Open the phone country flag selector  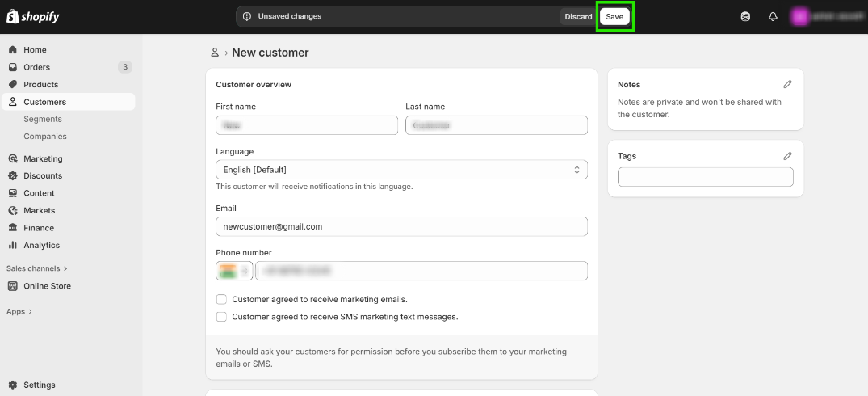[x=234, y=271]
